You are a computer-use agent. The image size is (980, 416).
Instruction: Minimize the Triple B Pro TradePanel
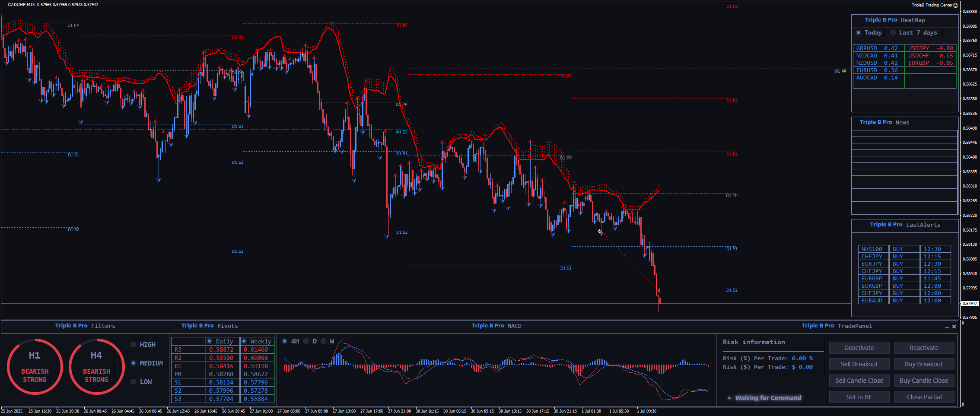[x=947, y=327]
